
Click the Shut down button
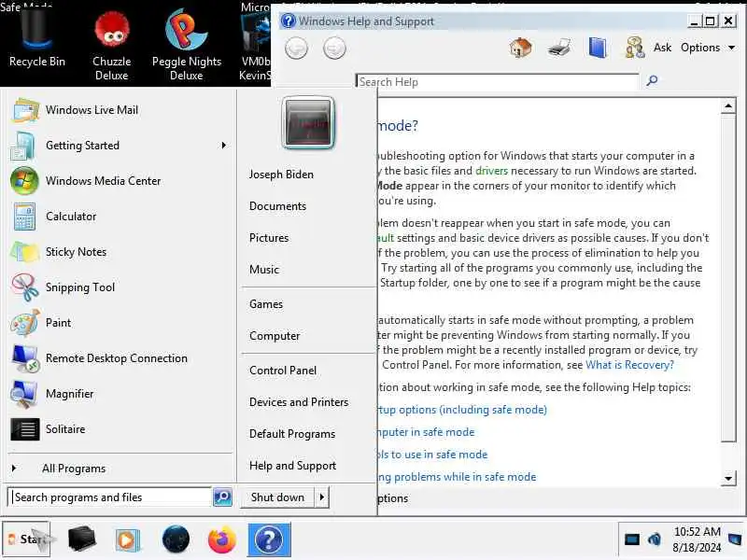(277, 497)
